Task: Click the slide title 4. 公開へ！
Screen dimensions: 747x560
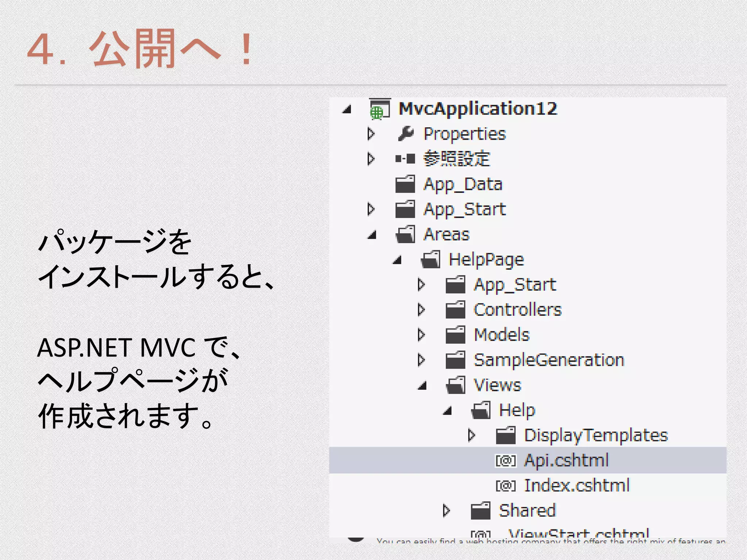Action: pos(140,49)
